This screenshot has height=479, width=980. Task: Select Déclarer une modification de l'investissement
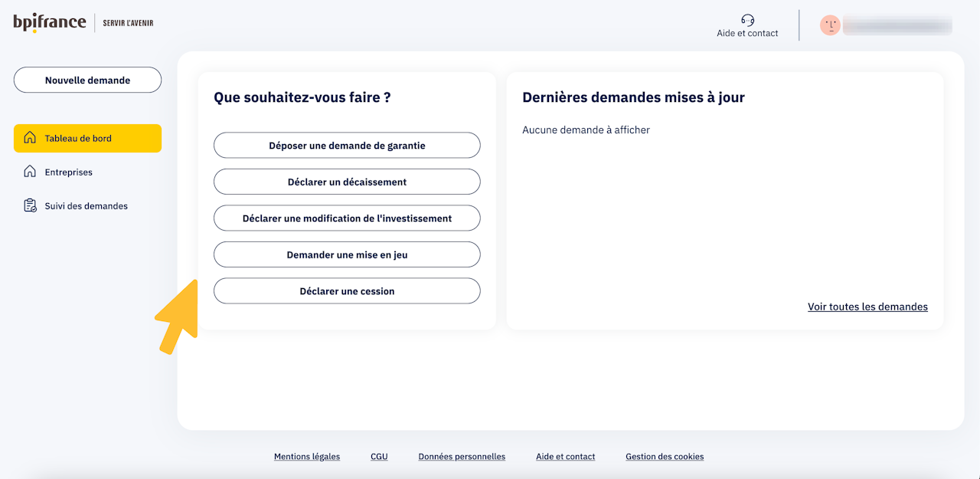coord(347,218)
